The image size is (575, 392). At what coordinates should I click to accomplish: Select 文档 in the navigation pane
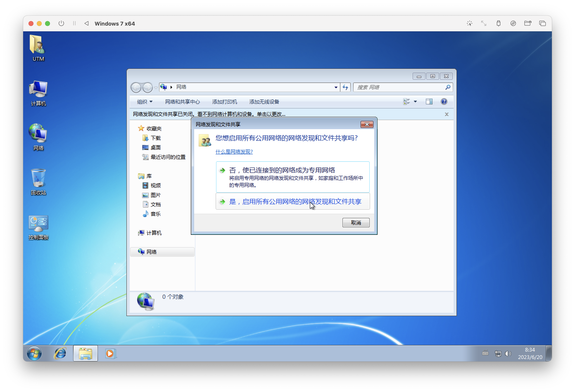click(x=156, y=204)
